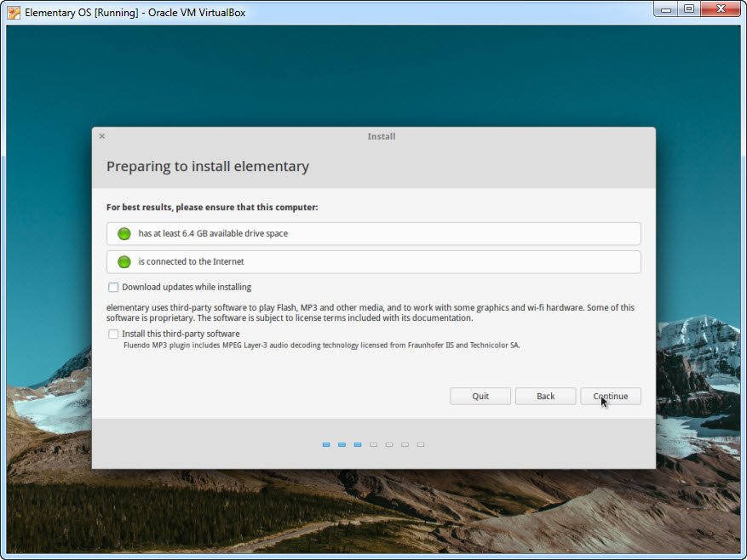Check Install this third-party software
Screen dimensions: 747x560
(113, 334)
